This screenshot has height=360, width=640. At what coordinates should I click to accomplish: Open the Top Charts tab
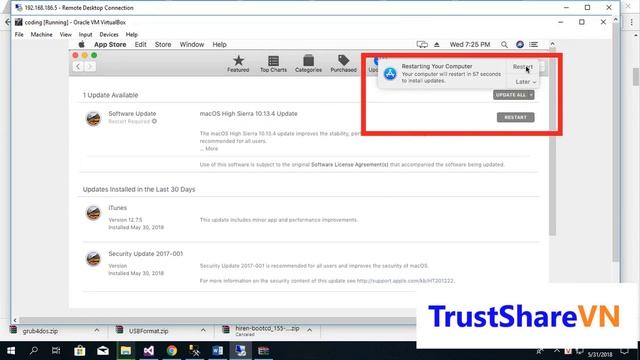pos(273,64)
